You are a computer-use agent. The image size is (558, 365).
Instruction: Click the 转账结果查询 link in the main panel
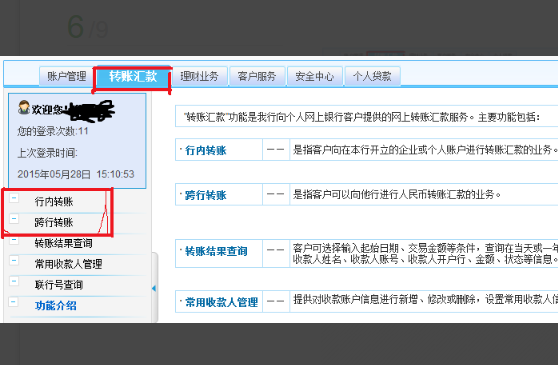pos(216,252)
